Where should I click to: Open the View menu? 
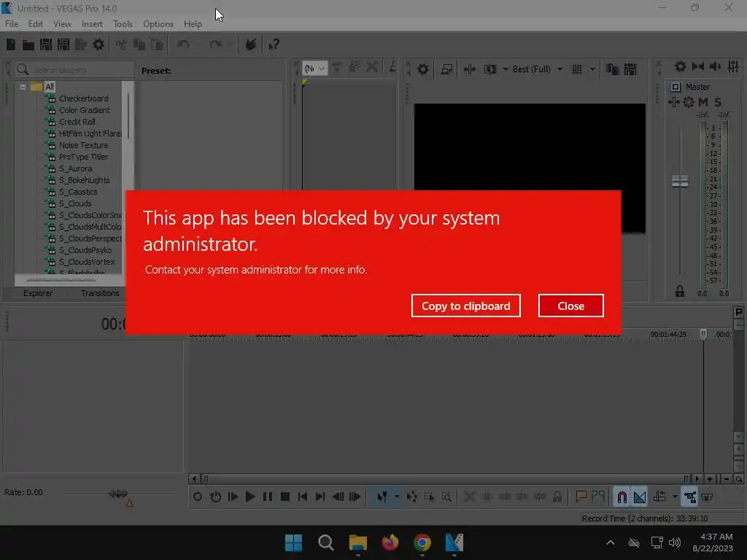pos(62,24)
